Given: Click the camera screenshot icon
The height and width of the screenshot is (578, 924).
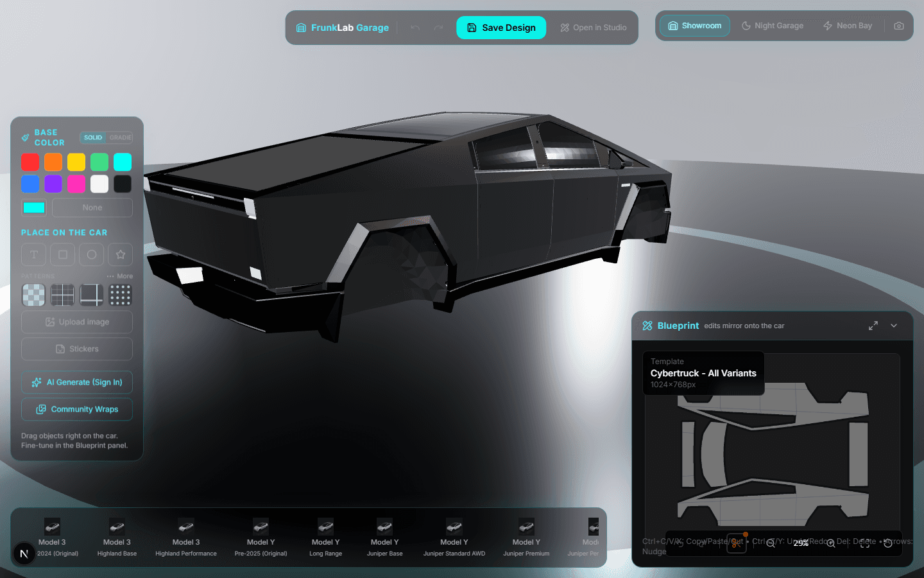Looking at the screenshot, I should (x=899, y=26).
